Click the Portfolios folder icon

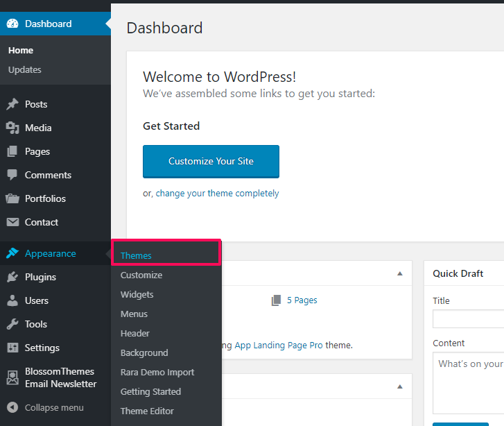12,198
